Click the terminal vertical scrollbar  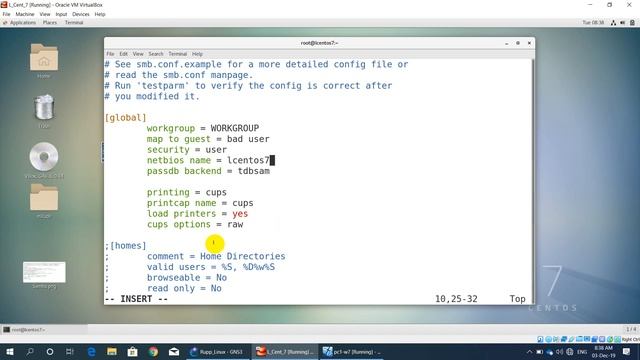pos(533,181)
